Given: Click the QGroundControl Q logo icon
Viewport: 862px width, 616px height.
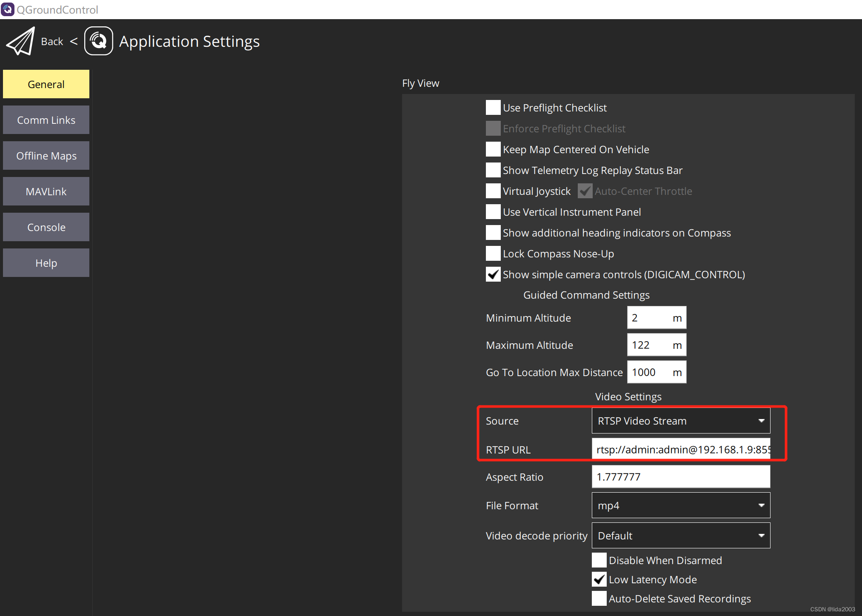Looking at the screenshot, I should pyautogui.click(x=99, y=41).
